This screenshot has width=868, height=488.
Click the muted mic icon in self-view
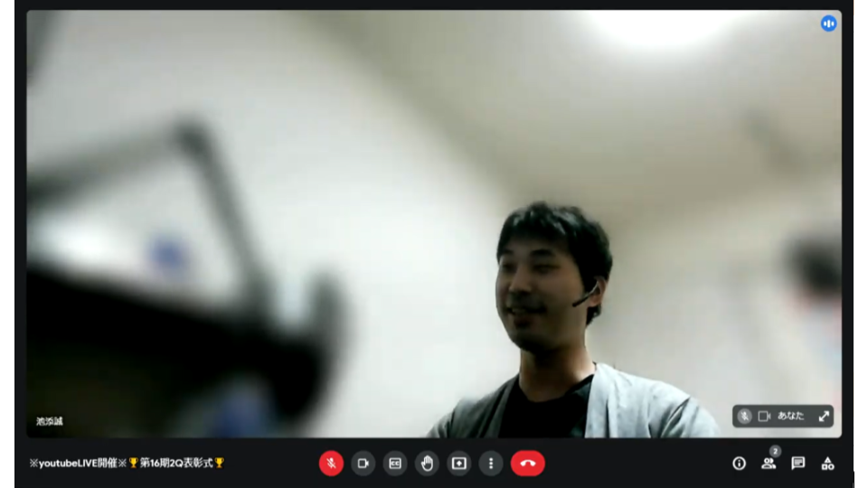tap(744, 416)
